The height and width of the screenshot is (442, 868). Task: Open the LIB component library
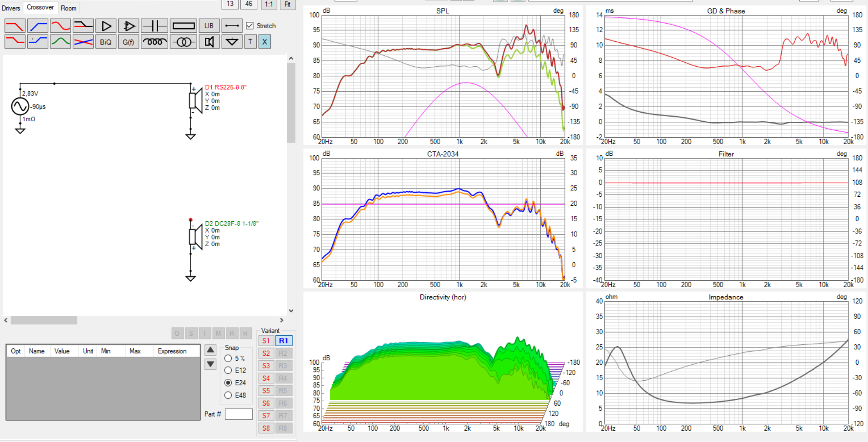click(209, 26)
